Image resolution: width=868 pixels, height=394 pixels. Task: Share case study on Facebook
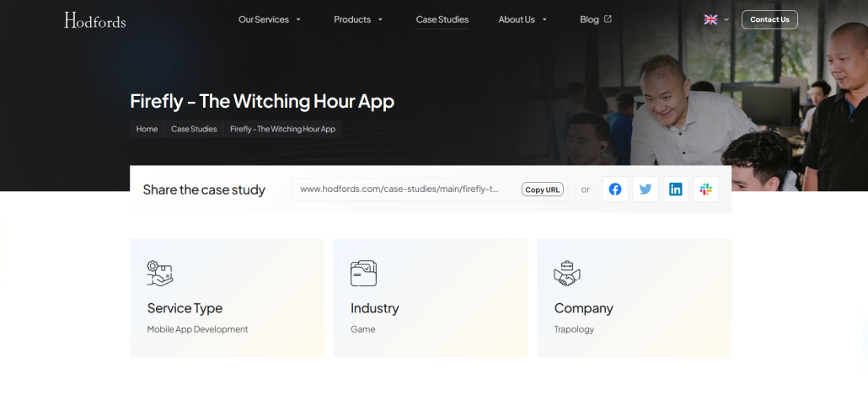[615, 189]
